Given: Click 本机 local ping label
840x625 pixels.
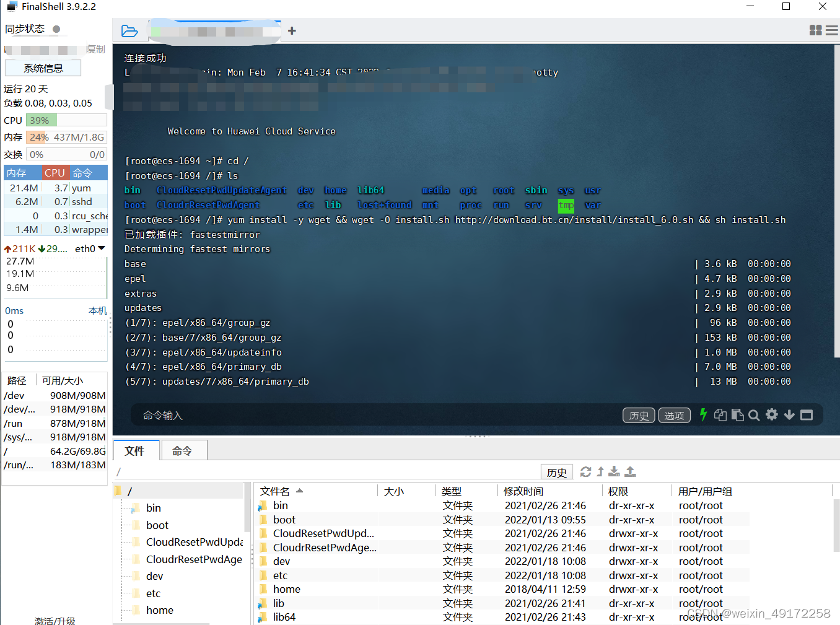Looking at the screenshot, I should click(98, 310).
